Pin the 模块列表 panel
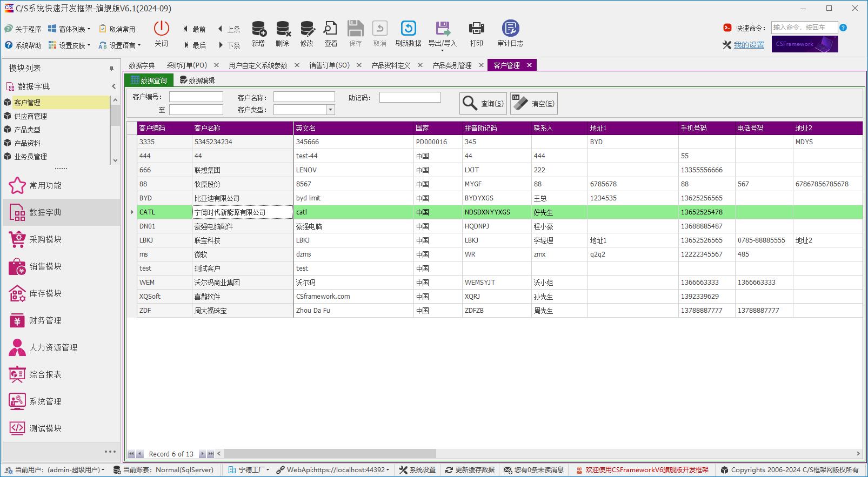This screenshot has width=868, height=477. tap(111, 68)
